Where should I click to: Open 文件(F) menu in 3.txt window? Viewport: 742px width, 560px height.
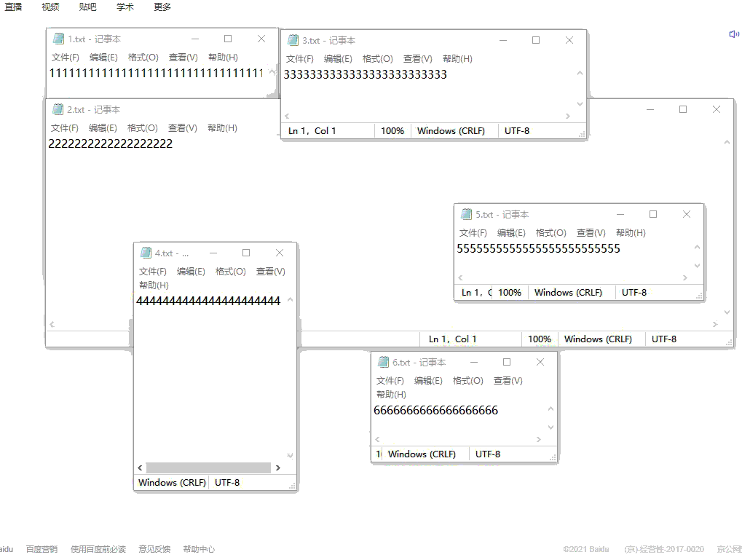coord(299,59)
